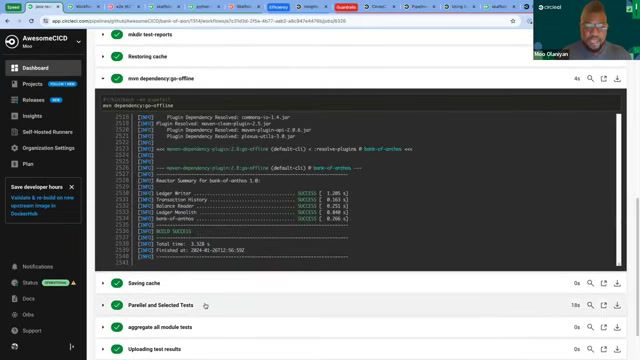Expand the aggregate all module tests step
The height and width of the screenshot is (360, 640).
click(103, 327)
